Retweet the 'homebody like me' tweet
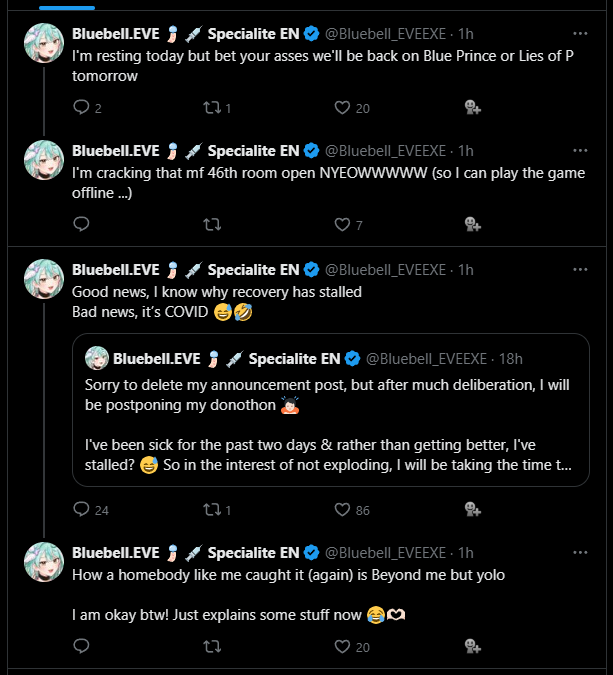Screen dimensions: 613x675 (x=212, y=646)
